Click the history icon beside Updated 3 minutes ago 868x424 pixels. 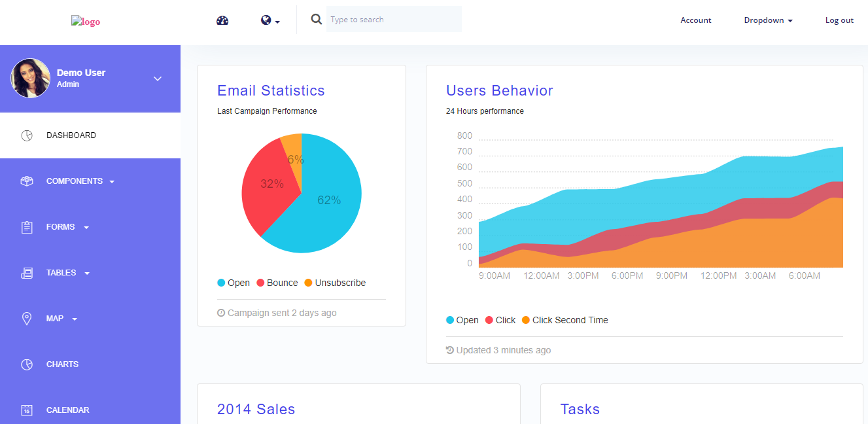(450, 350)
